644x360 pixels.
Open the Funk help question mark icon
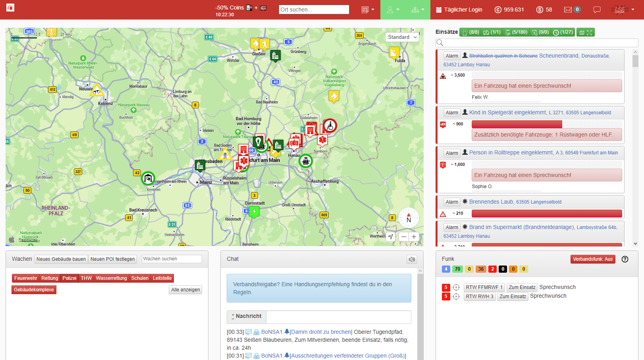click(x=625, y=259)
